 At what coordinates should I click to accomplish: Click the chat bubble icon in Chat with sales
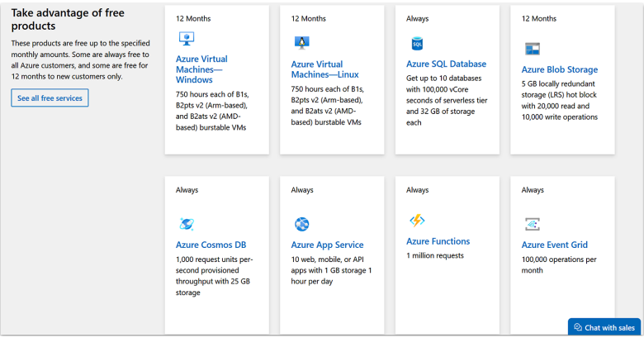(578, 327)
